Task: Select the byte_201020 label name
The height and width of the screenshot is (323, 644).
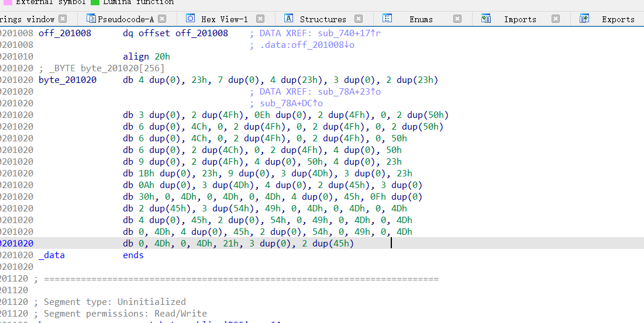Action: click(x=67, y=80)
